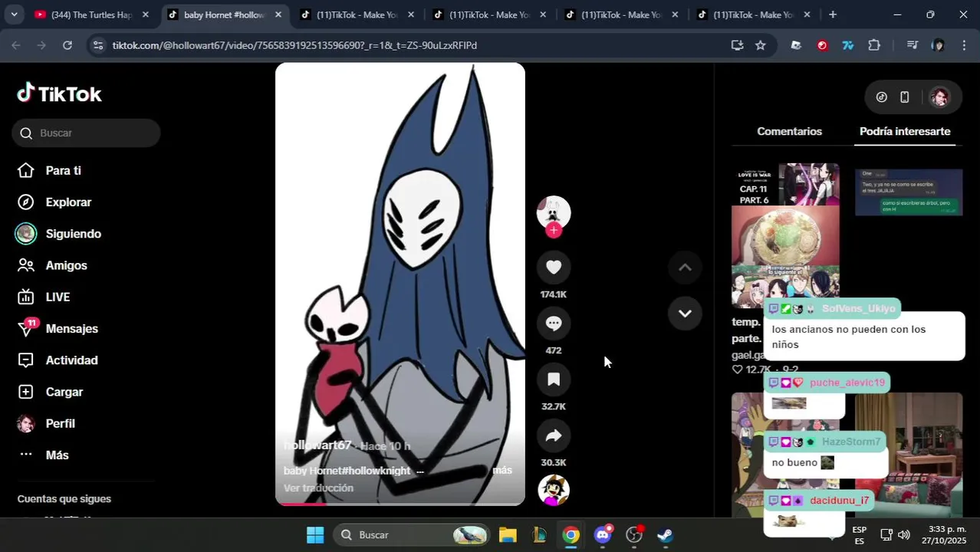Image resolution: width=980 pixels, height=552 pixels.
Task: Click the address bar URL
Action: tap(294, 45)
